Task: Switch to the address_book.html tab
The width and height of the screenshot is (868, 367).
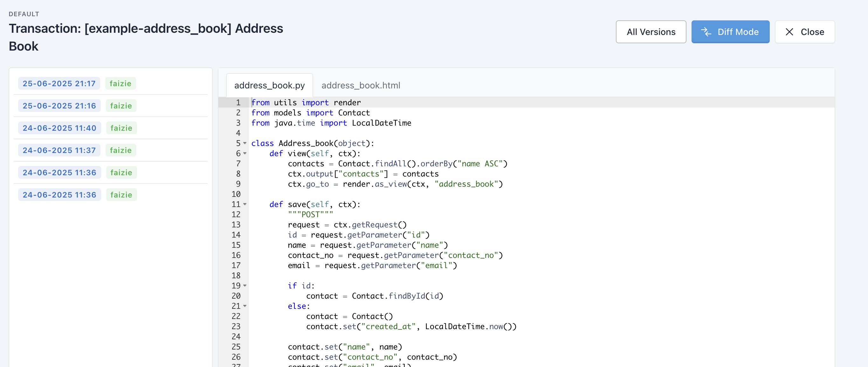Action: pyautogui.click(x=361, y=85)
